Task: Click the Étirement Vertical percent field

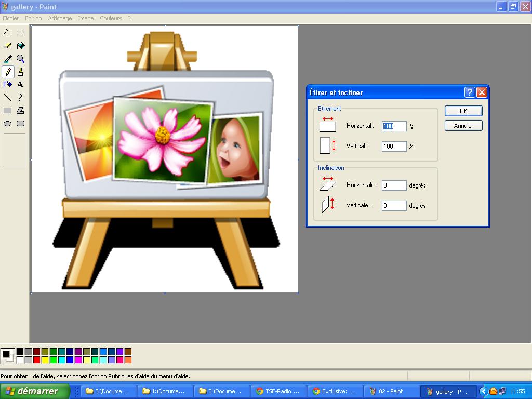Action: point(394,146)
